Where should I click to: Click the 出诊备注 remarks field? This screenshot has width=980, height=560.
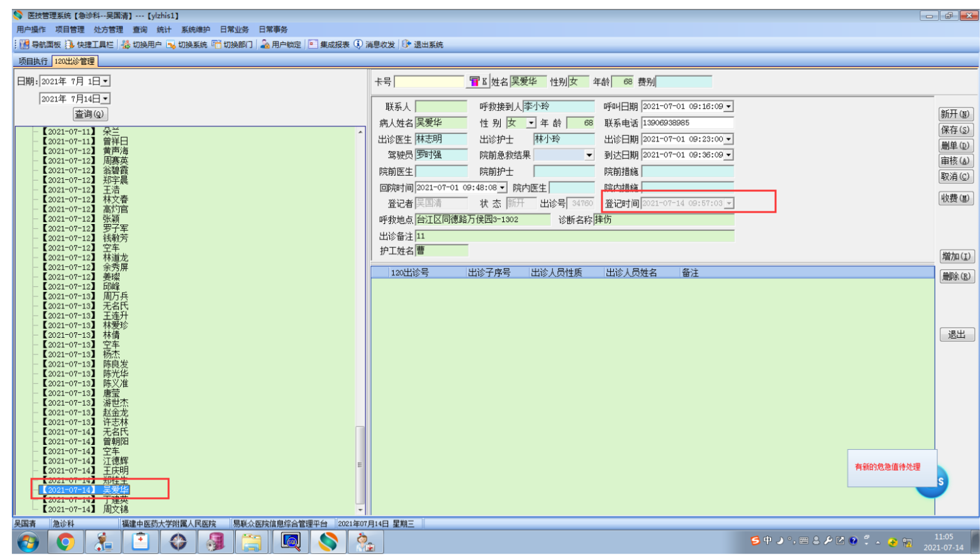(574, 236)
